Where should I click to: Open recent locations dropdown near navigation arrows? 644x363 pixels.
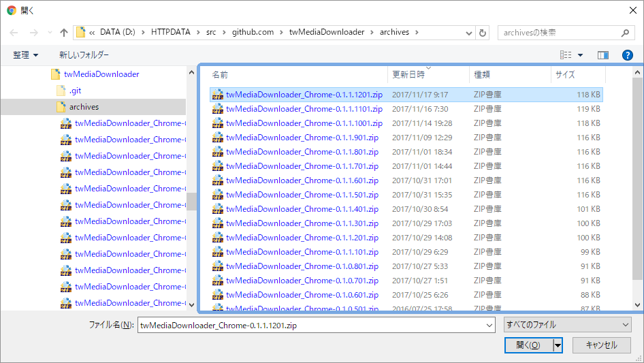[50, 33]
